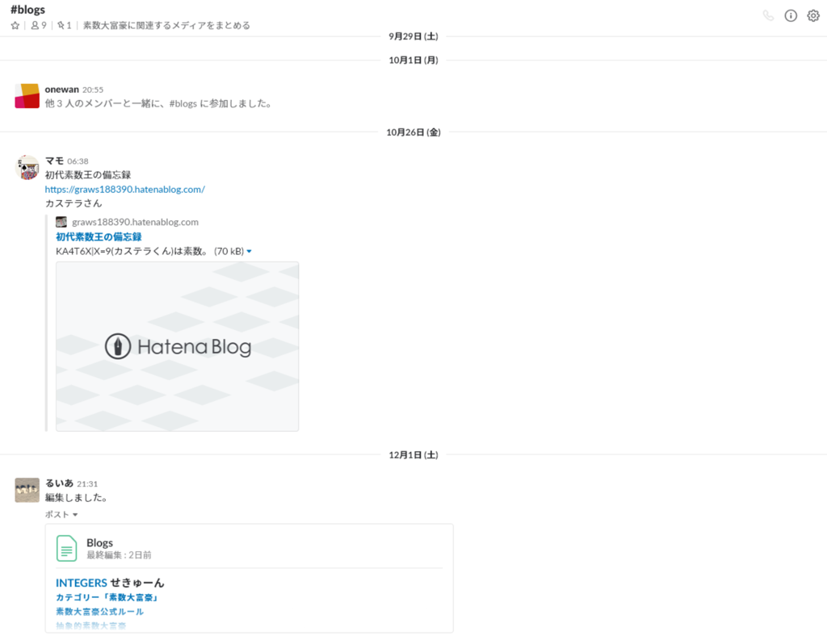Show channel details info icon
Viewport: 827px width, 644px height.
[x=791, y=16]
